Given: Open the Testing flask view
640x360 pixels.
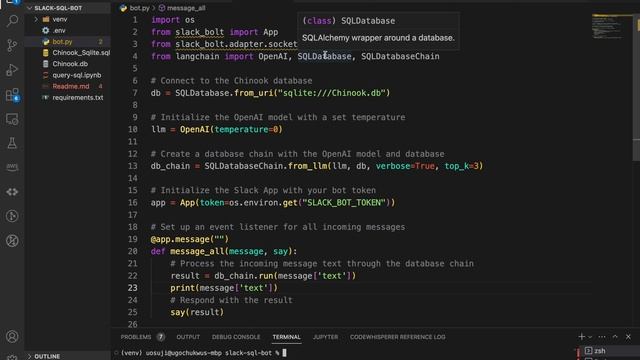Looking at the screenshot, I should pyautogui.click(x=12, y=143).
